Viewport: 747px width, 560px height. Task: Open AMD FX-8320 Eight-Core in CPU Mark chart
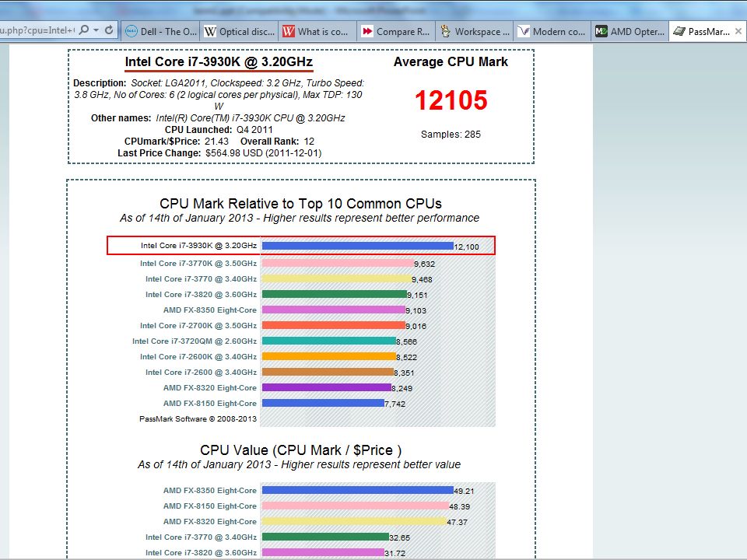[x=209, y=387]
